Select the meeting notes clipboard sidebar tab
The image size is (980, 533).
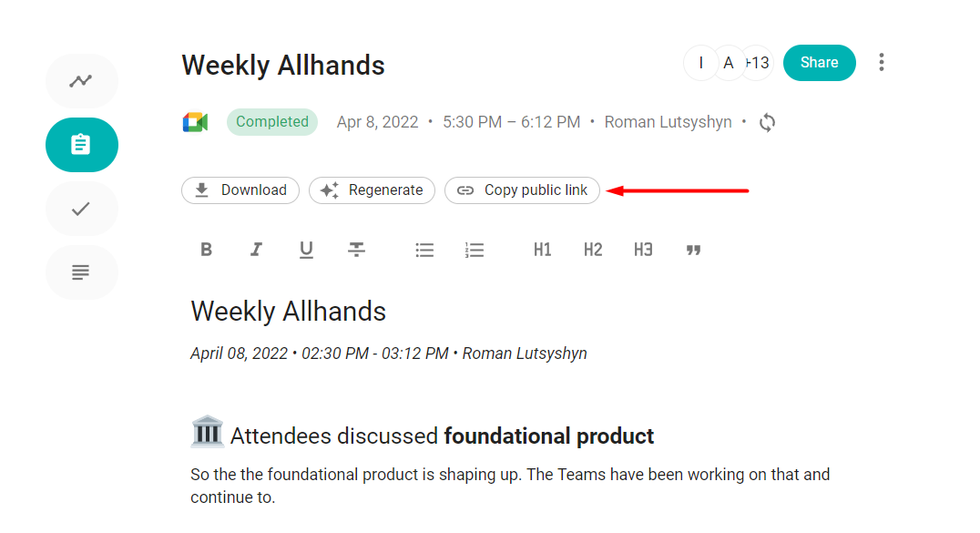pos(81,145)
